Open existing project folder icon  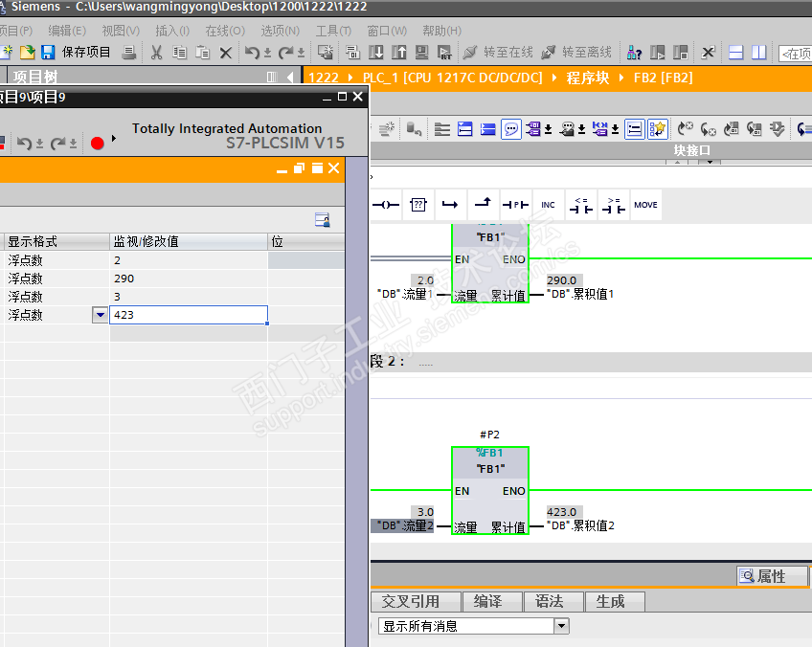pyautogui.click(x=28, y=52)
